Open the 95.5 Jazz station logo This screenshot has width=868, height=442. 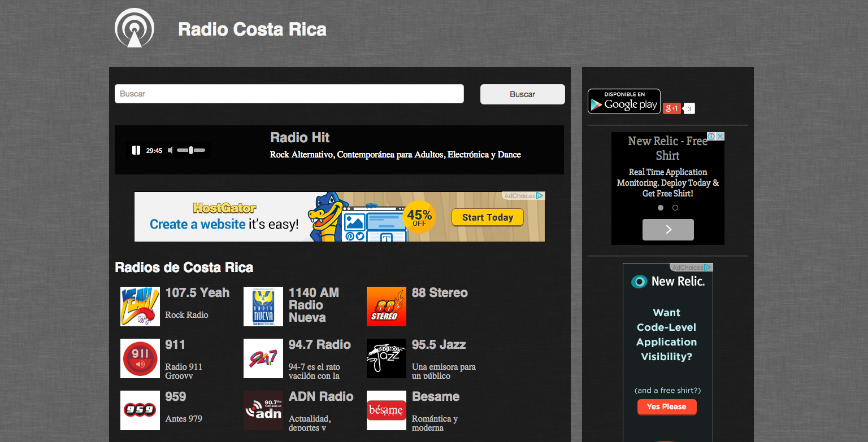pos(387,358)
